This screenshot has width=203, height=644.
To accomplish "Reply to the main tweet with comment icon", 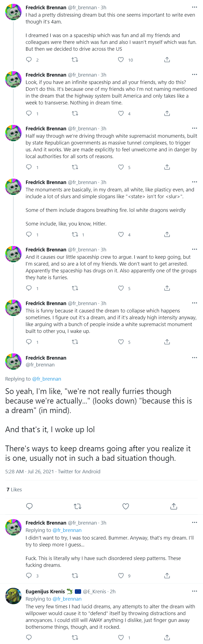I will (x=29, y=506).
